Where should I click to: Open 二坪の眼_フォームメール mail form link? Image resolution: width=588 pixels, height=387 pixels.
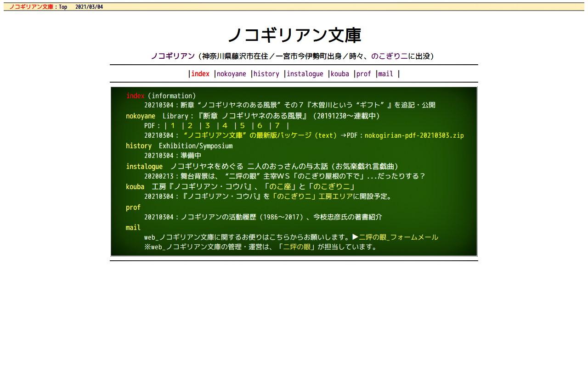[398, 237]
